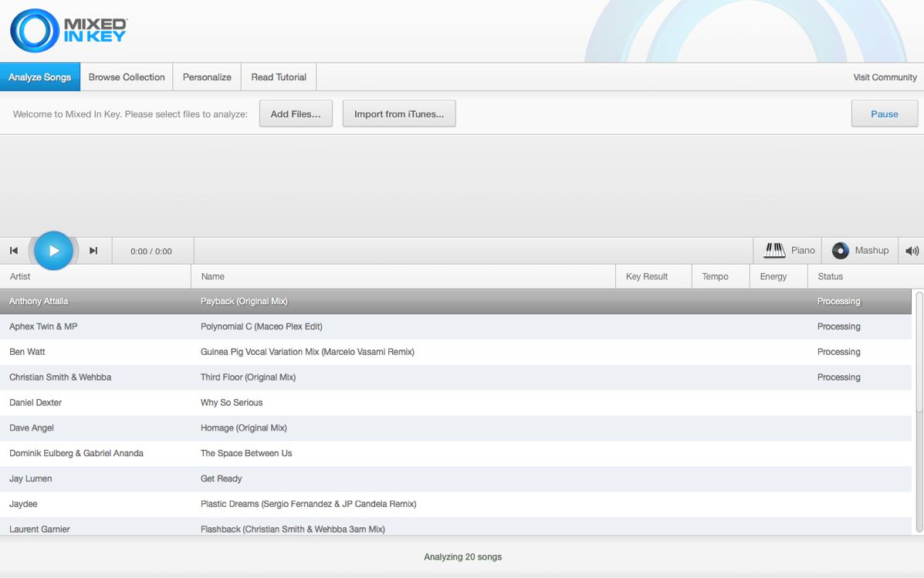
Task: Click the volume speaker icon
Action: [x=912, y=251]
